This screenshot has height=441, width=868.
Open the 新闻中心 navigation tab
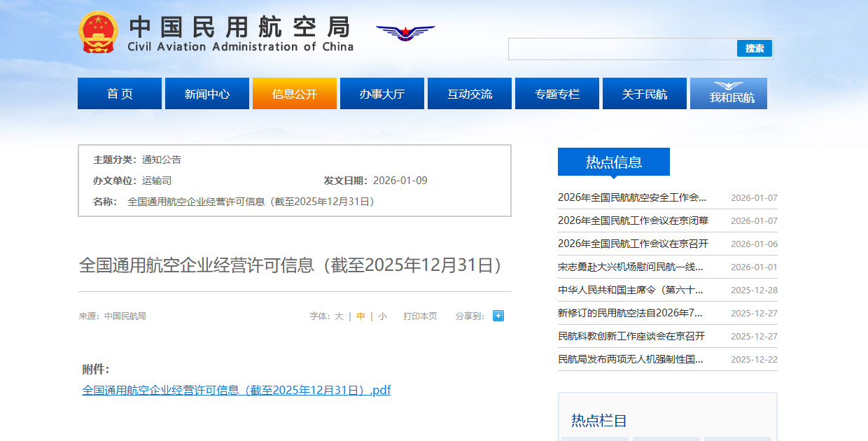207,94
